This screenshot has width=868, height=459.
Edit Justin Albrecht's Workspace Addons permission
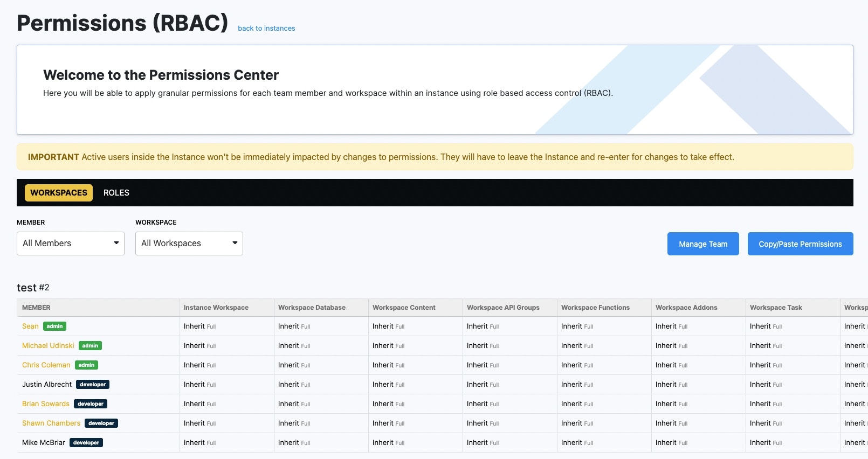671,385
